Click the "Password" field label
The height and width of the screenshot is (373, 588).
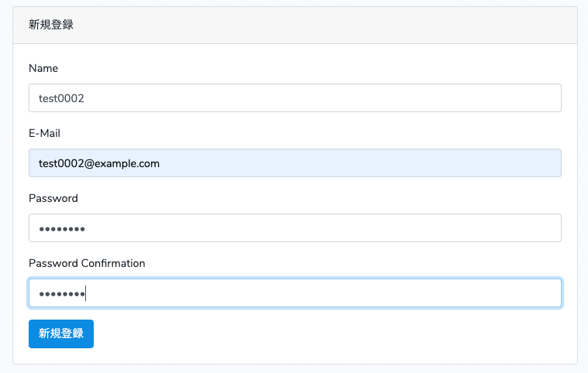pyautogui.click(x=53, y=198)
